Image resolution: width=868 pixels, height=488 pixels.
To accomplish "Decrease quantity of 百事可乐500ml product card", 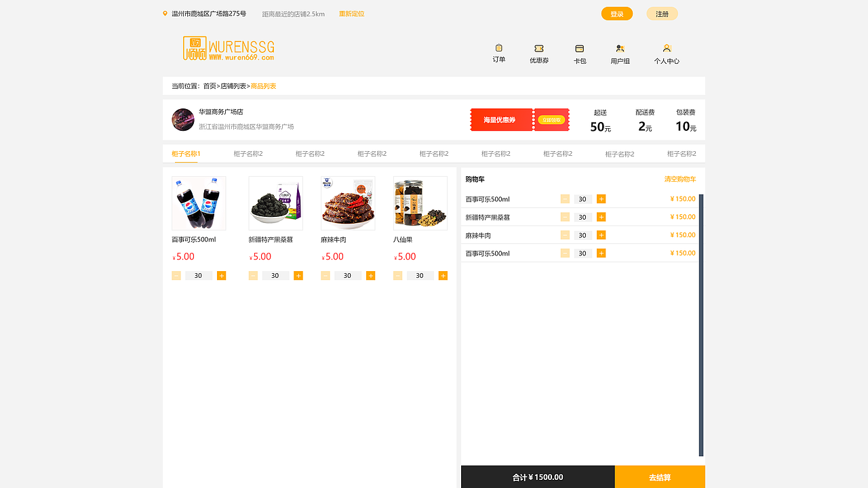I will point(176,275).
